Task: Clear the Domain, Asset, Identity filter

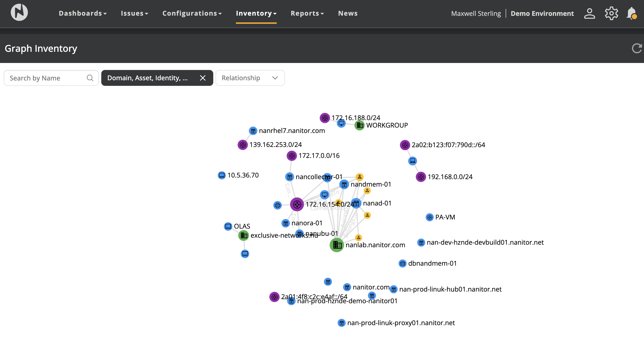Action: [203, 78]
